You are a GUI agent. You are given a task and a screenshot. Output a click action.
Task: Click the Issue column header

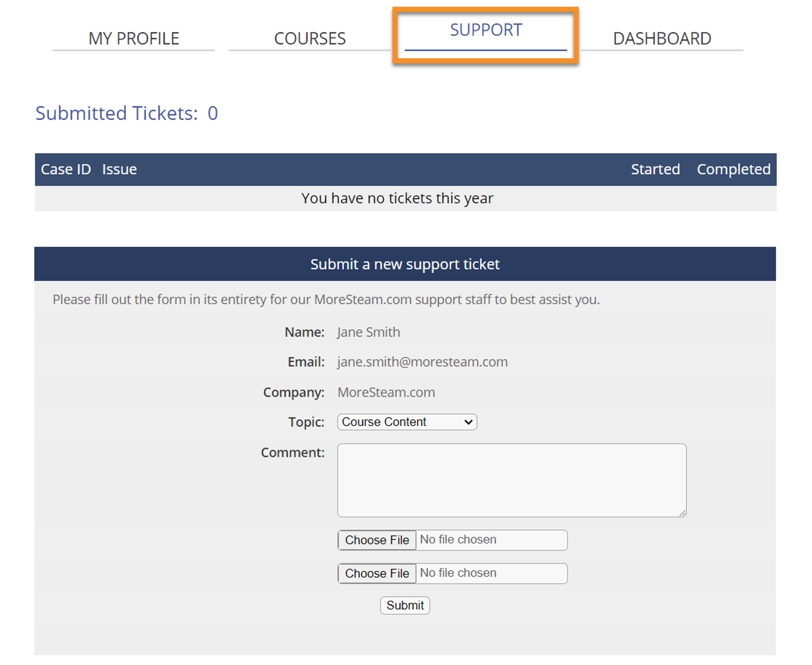coord(119,169)
